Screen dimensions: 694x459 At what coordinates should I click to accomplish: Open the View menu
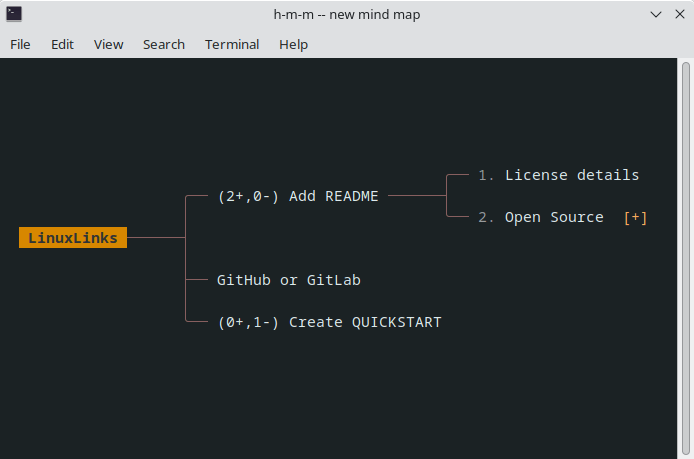tap(109, 44)
